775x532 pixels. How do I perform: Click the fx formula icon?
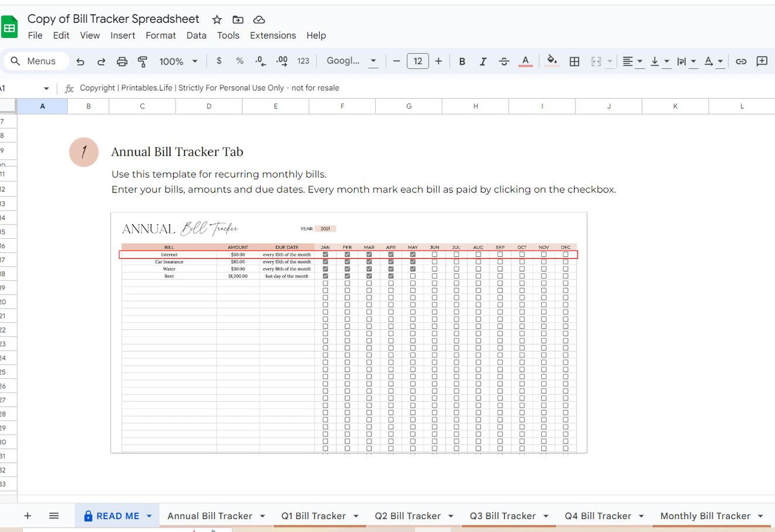70,88
